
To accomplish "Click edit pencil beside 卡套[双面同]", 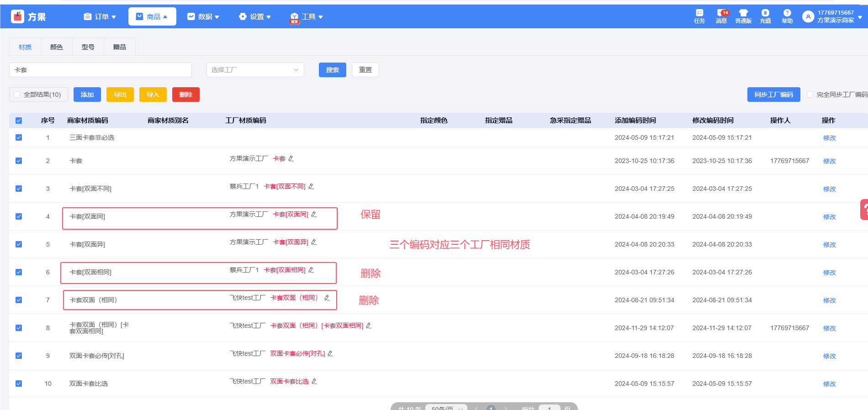I will tap(314, 215).
